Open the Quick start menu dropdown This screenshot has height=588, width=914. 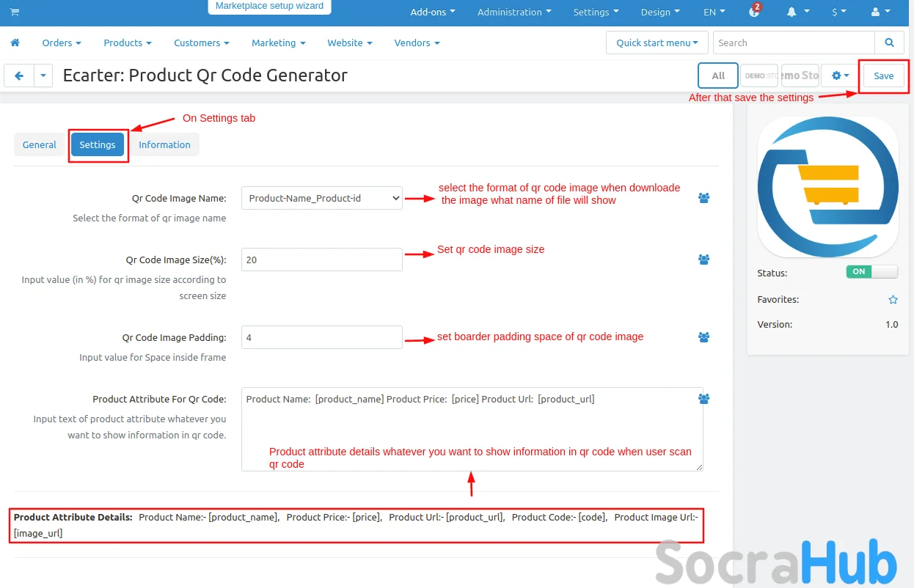[x=657, y=43]
